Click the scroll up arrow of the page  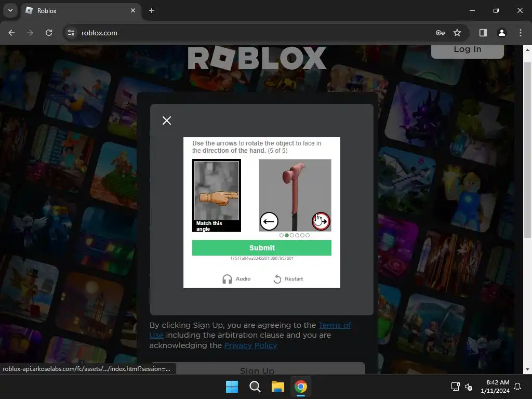coord(527,49)
